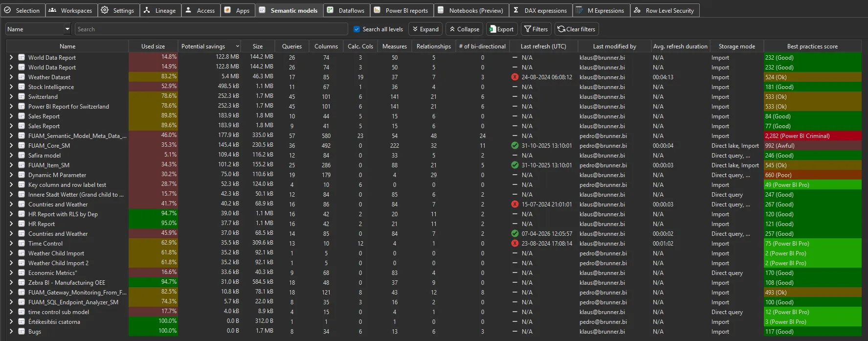Click failed refresh icon dated 15-07-2024
868x341 pixels.
click(x=514, y=204)
